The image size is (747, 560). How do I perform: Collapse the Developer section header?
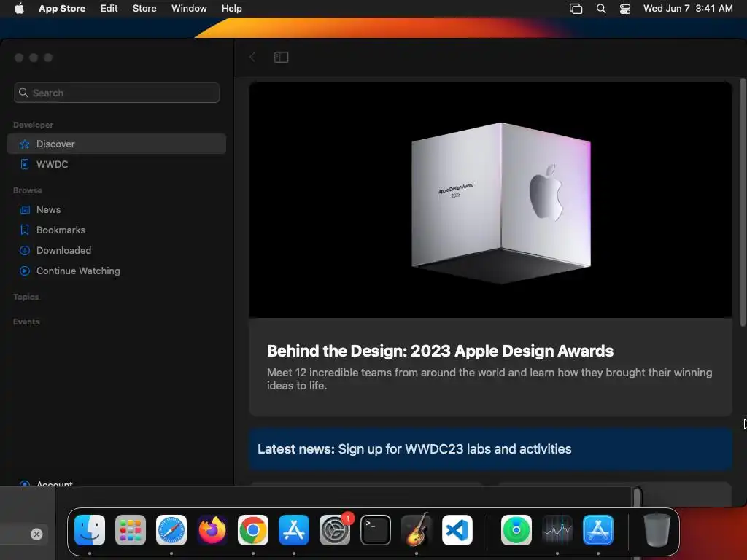tap(34, 125)
